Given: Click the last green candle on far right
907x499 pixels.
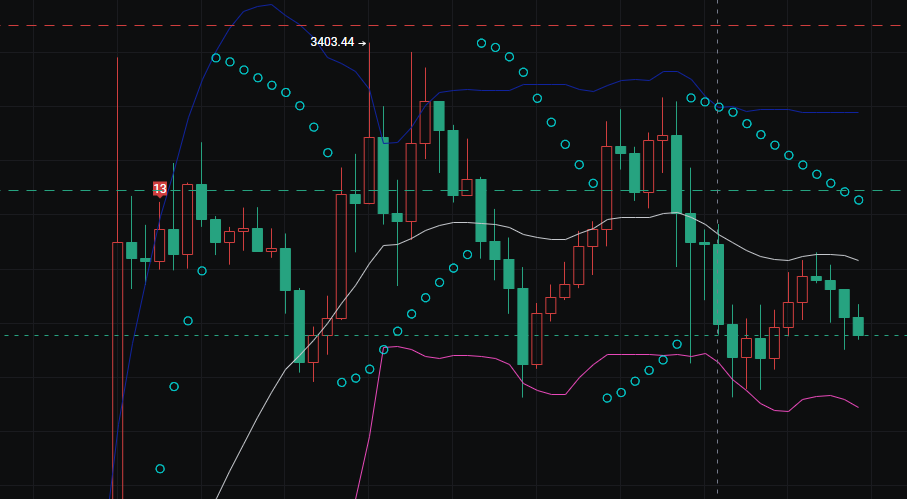Looking at the screenshot, I should (x=858, y=326).
